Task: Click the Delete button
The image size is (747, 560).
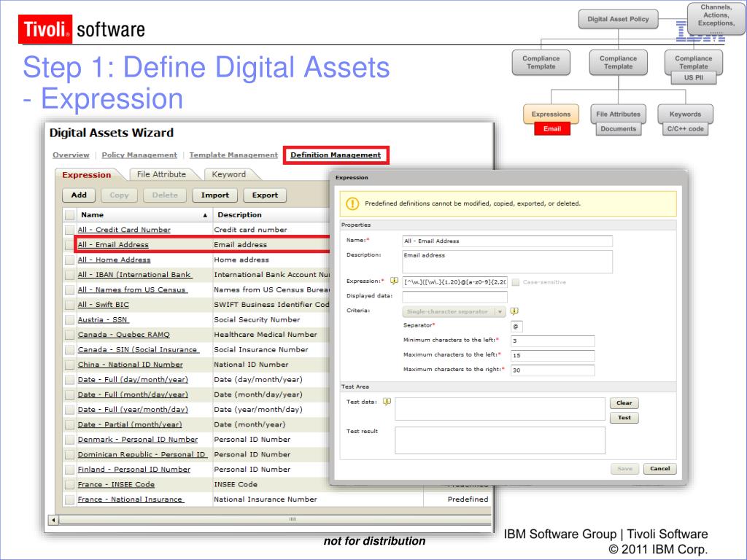Action: tap(165, 195)
